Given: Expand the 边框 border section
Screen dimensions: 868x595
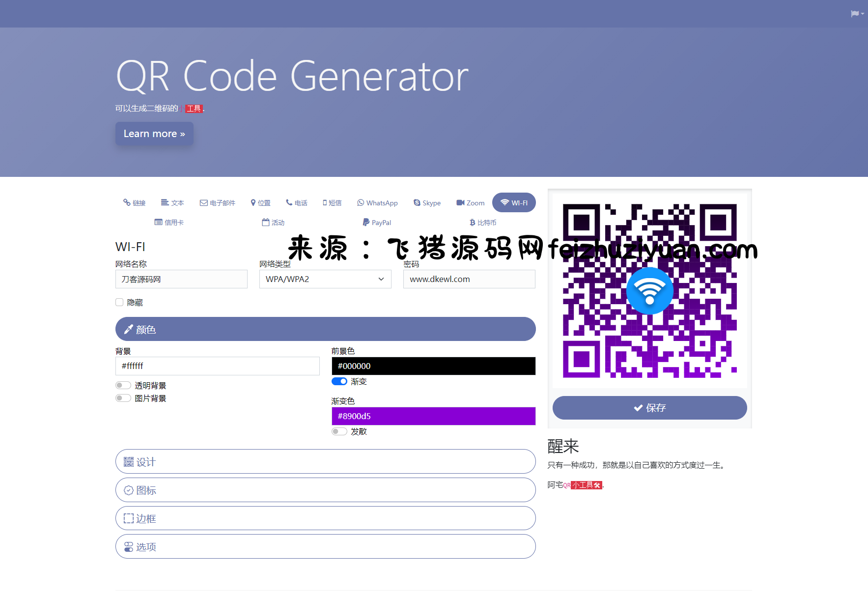Looking at the screenshot, I should tap(325, 518).
